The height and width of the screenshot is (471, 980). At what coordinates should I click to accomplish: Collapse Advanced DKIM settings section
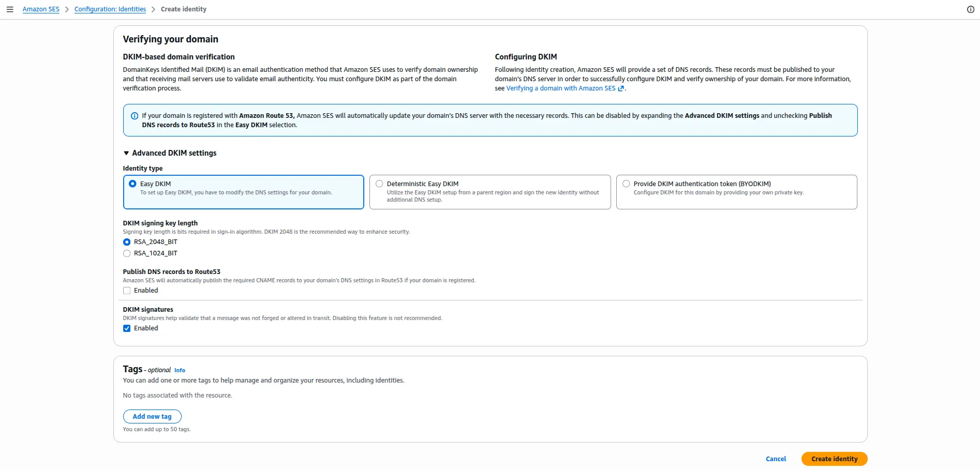tap(170, 153)
